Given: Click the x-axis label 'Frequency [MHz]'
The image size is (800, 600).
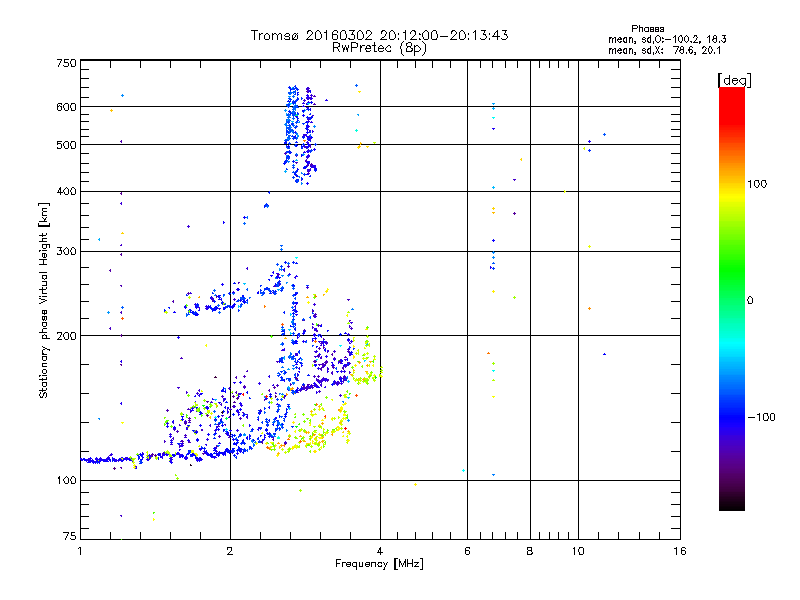Looking at the screenshot, I should (379, 564).
